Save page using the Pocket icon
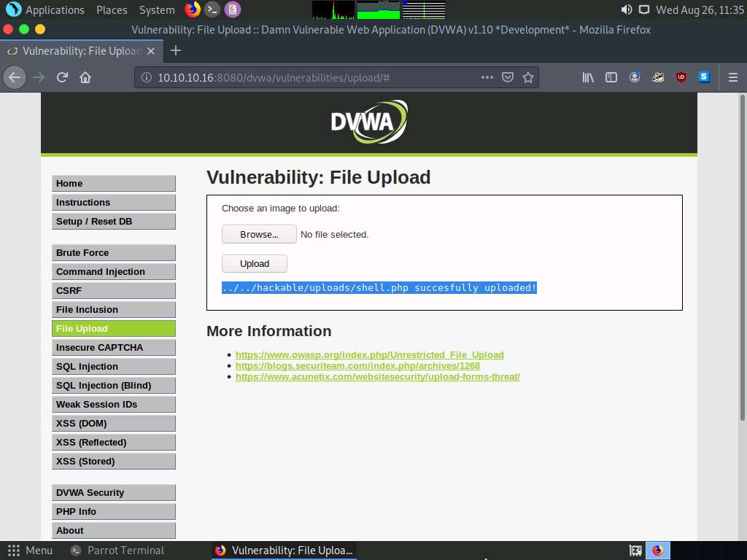747x560 pixels. [508, 77]
